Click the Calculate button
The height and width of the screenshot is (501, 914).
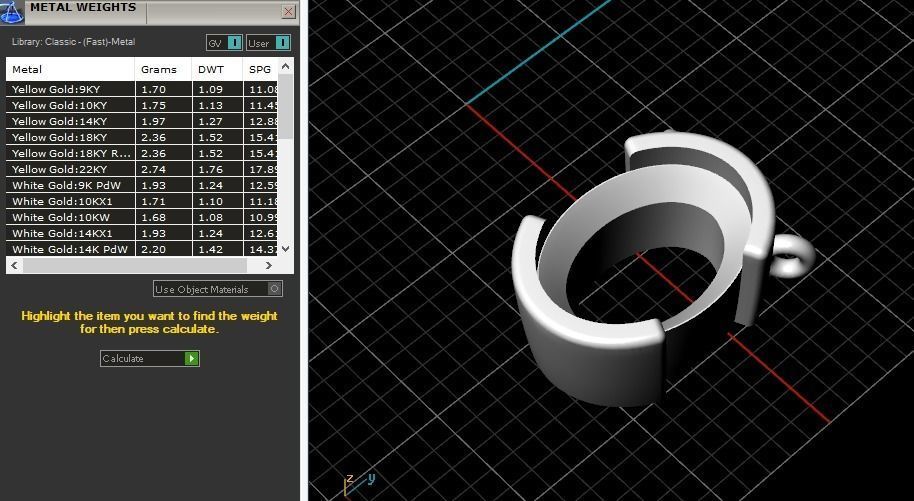click(x=150, y=358)
